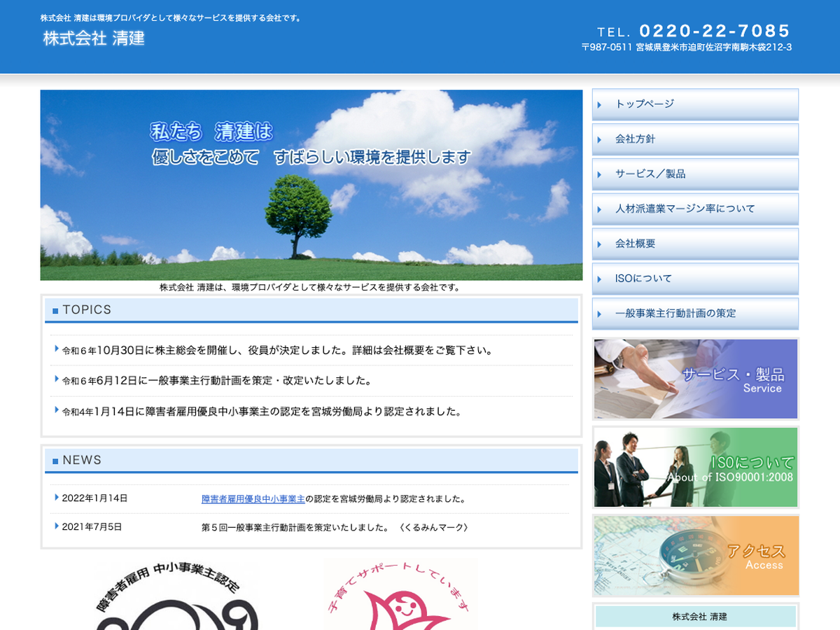Image resolution: width=840 pixels, height=630 pixels.
Task: Open the アクセス Access compass banner
Action: (695, 555)
